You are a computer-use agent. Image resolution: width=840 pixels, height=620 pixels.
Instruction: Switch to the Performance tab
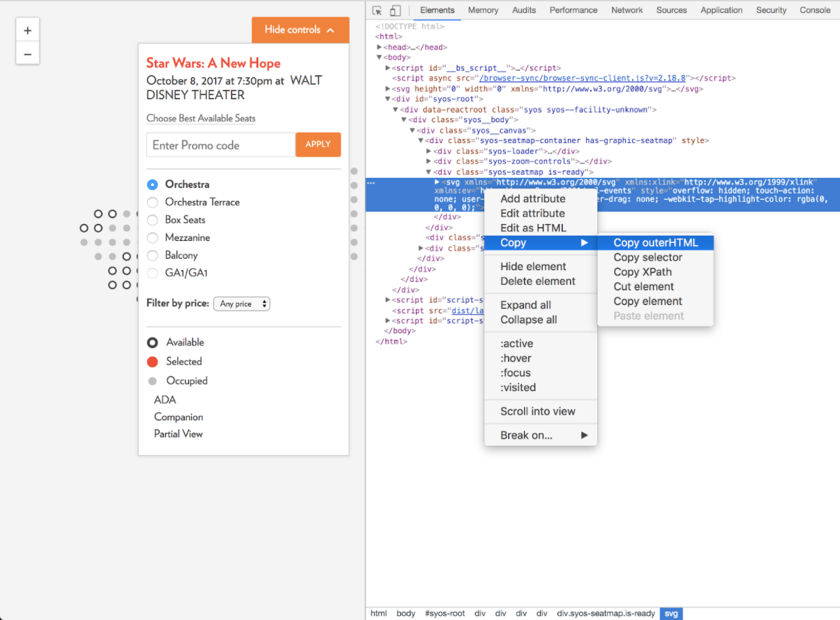point(573,10)
